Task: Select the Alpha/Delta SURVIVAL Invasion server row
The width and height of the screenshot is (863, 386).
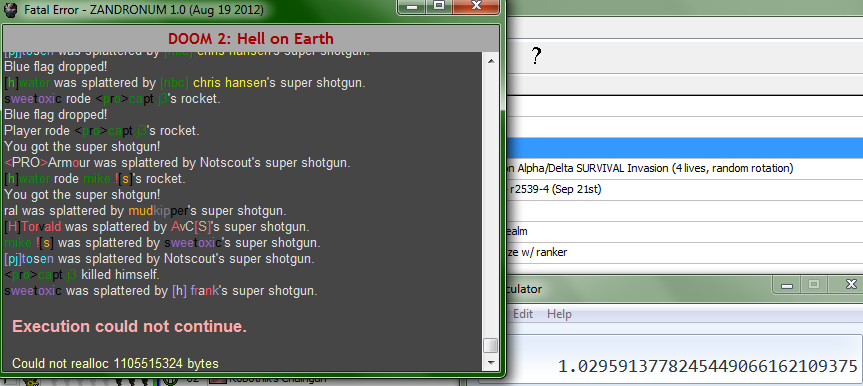Action: click(684, 168)
